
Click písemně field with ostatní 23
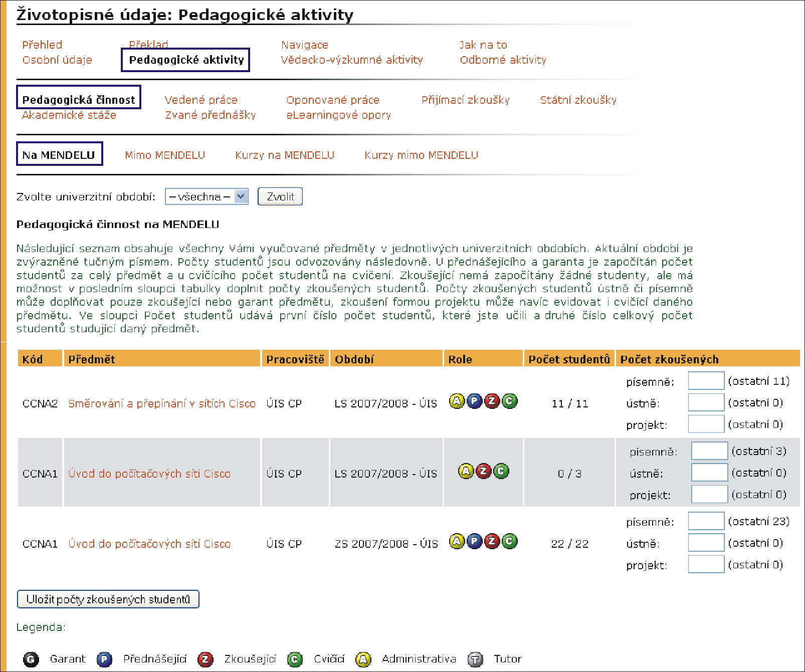(x=706, y=521)
